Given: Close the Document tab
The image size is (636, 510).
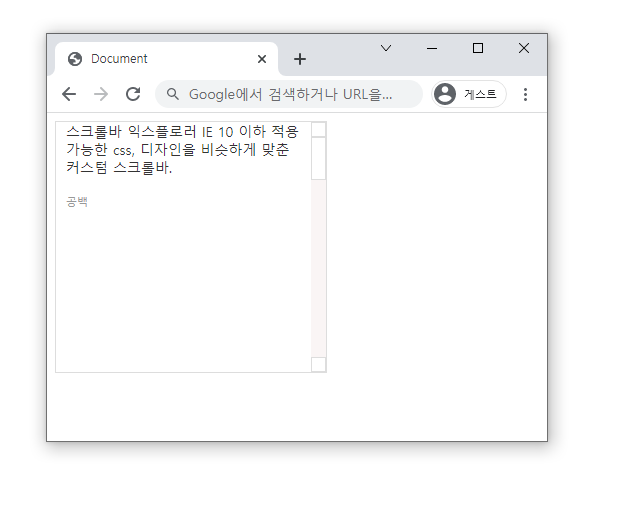Looking at the screenshot, I should (x=262, y=59).
